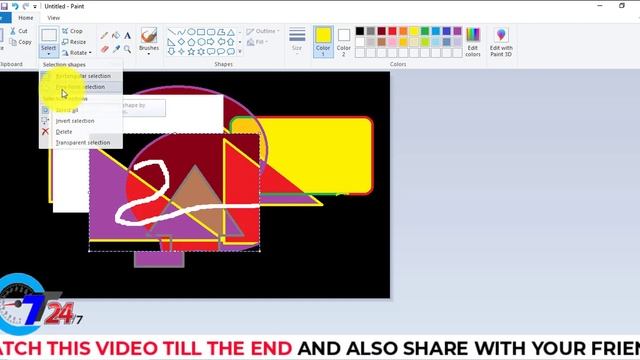The image size is (640, 360).
Task: Open the Outline dropdown
Action: click(x=263, y=31)
